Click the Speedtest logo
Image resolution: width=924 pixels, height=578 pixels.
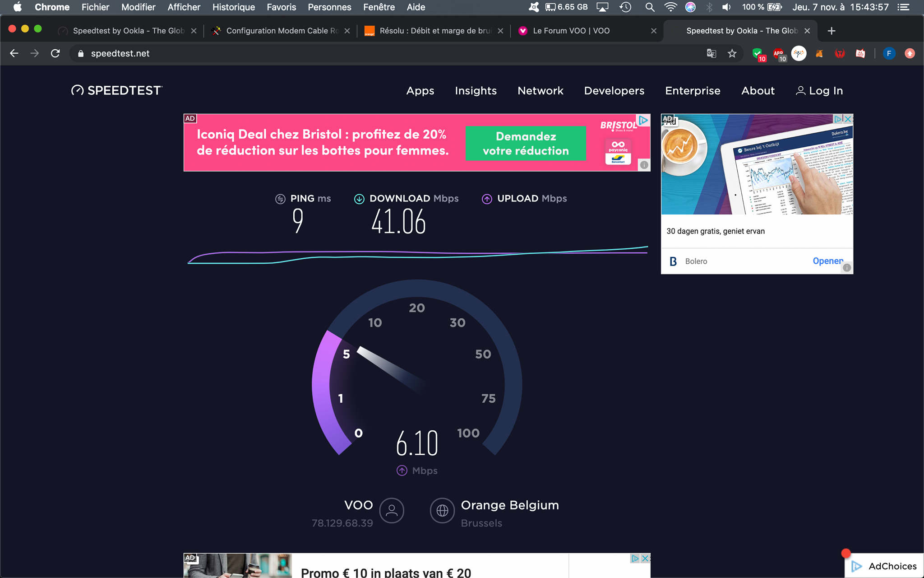pyautogui.click(x=117, y=90)
